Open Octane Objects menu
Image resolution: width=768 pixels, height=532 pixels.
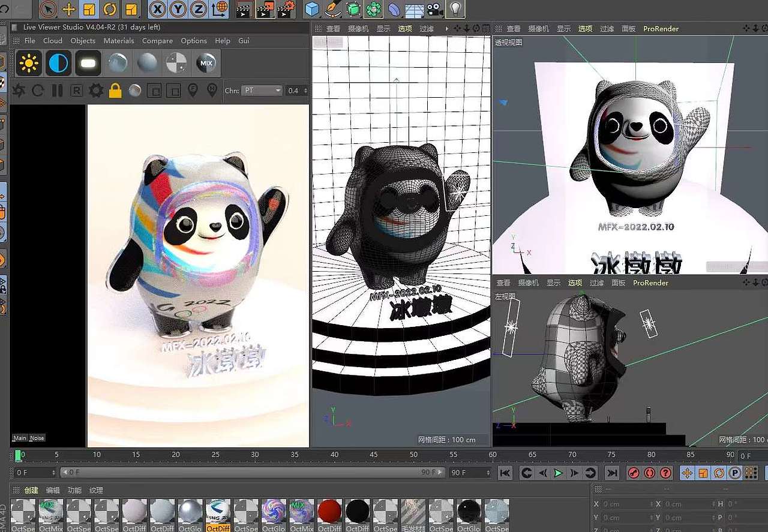tap(83, 41)
